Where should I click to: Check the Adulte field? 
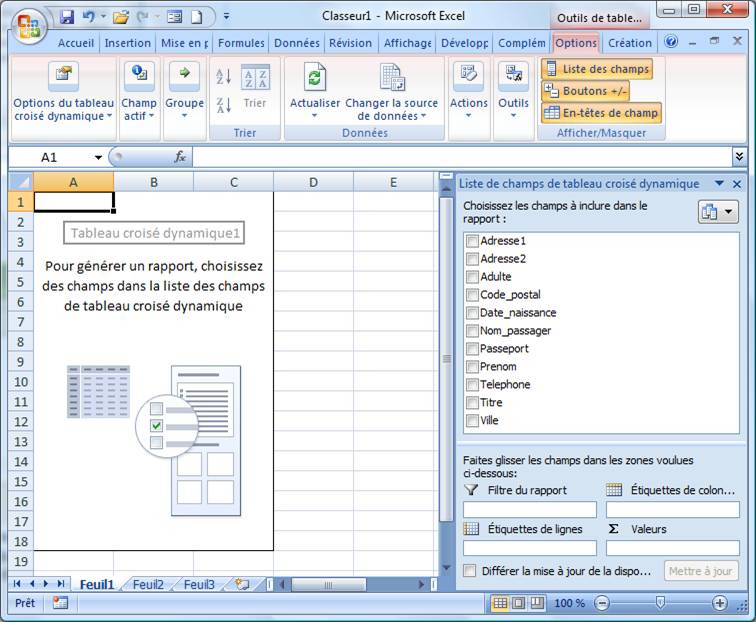472,277
